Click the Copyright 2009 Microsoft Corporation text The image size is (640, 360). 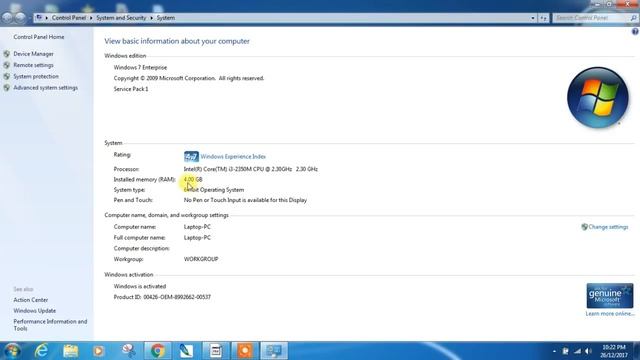coord(189,78)
